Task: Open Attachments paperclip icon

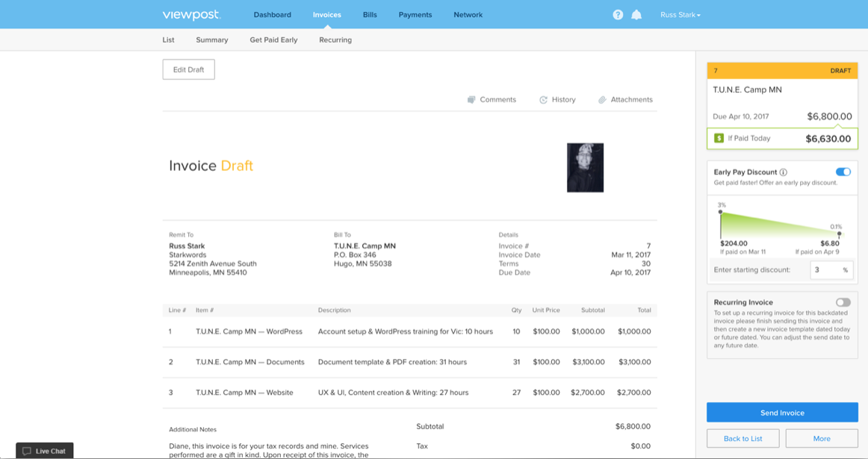Action: pyautogui.click(x=602, y=100)
